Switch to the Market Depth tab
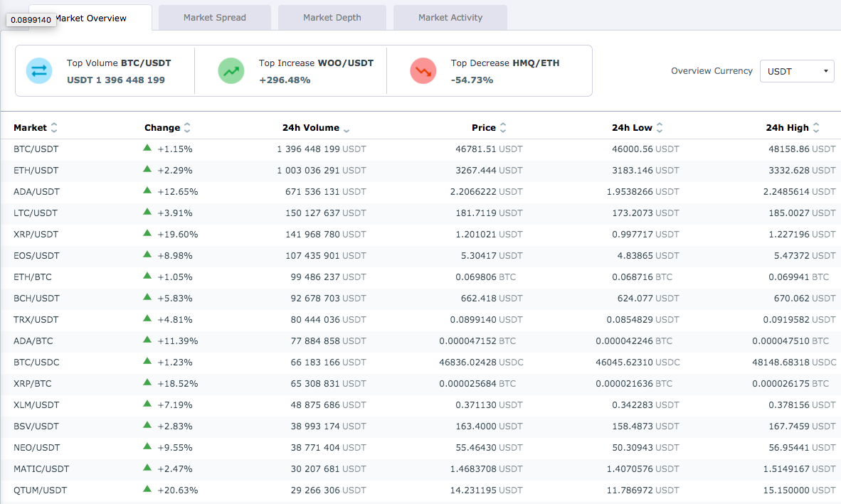841x504 pixels. [x=332, y=18]
